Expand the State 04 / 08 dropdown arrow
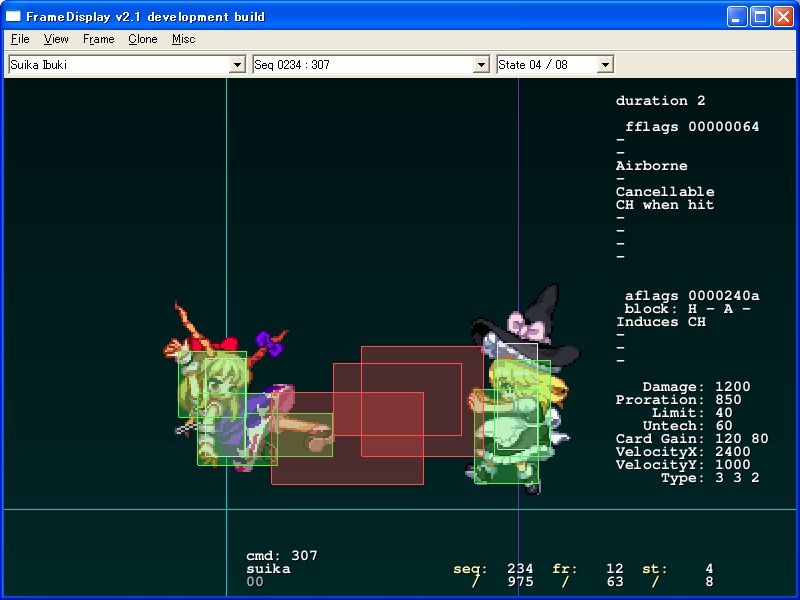Screen dimensions: 800x600 coord(605,65)
